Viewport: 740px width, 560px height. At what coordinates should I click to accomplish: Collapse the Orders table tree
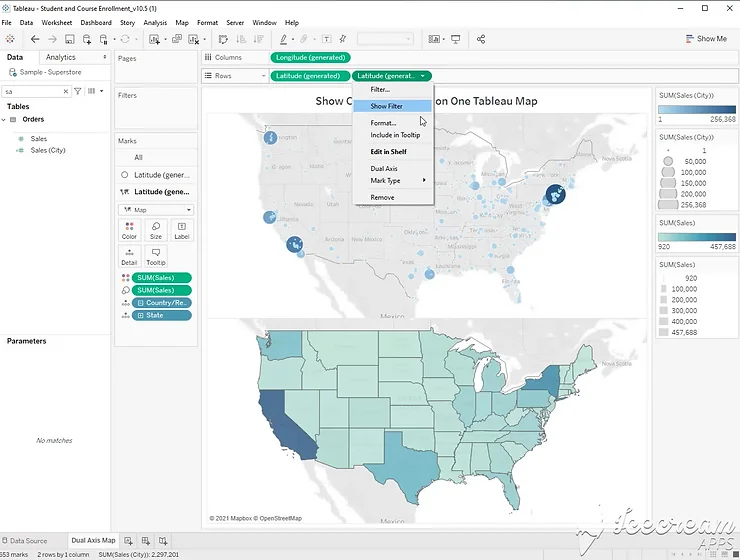(x=4, y=120)
